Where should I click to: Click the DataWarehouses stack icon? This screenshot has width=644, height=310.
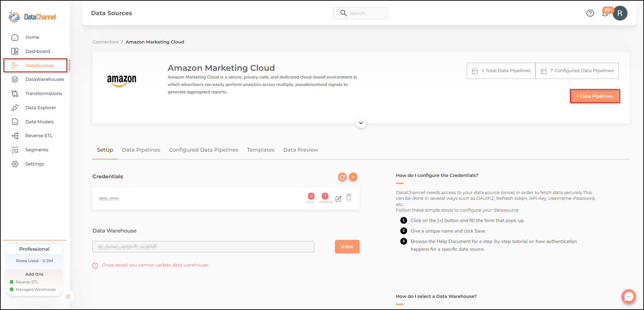pyautogui.click(x=15, y=80)
